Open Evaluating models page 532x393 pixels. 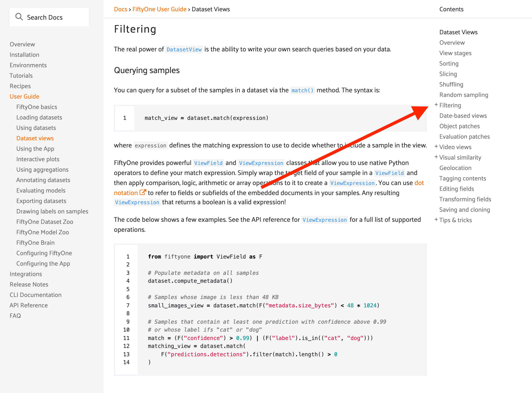pyautogui.click(x=41, y=191)
